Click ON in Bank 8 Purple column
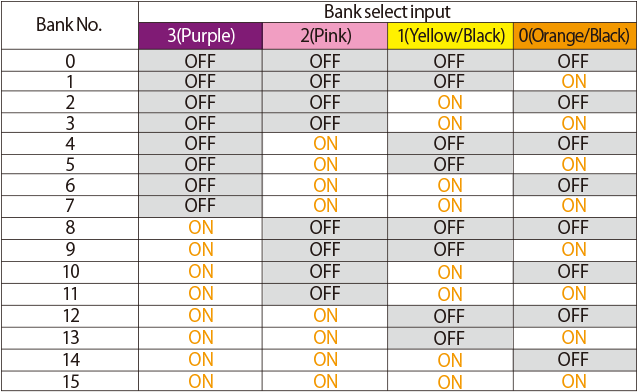Image resolution: width=640 pixels, height=392 pixels. tap(200, 227)
